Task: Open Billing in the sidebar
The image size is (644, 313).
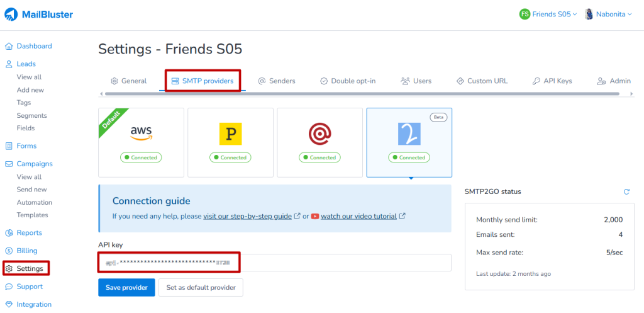Action: [x=27, y=251]
